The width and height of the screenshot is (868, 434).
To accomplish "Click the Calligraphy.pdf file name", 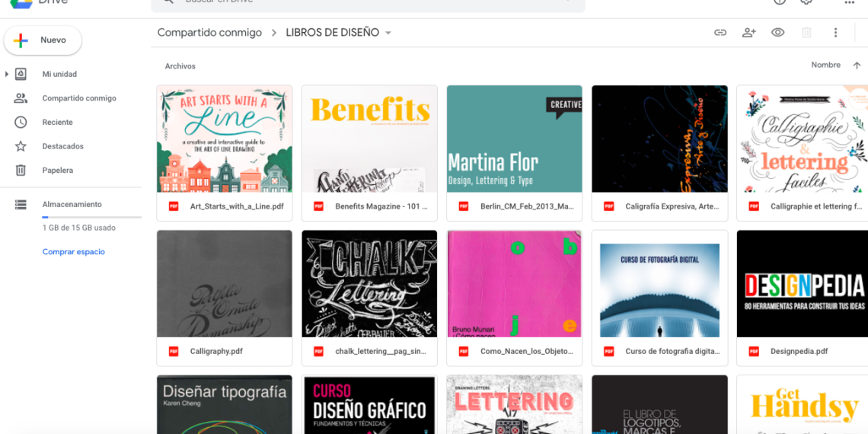I will pyautogui.click(x=216, y=352).
